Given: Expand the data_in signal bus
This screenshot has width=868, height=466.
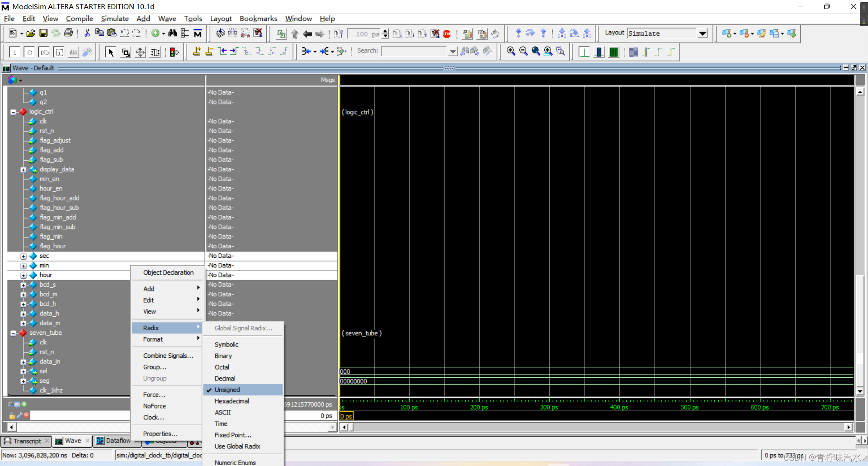Looking at the screenshot, I should (24, 362).
